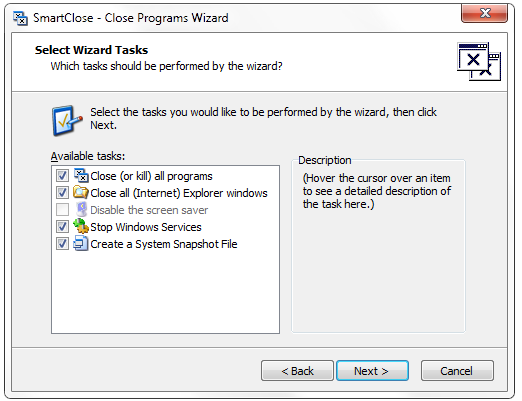Select the Create a System Snapshot File label
Screen dimensions: 522x401
coord(164,244)
